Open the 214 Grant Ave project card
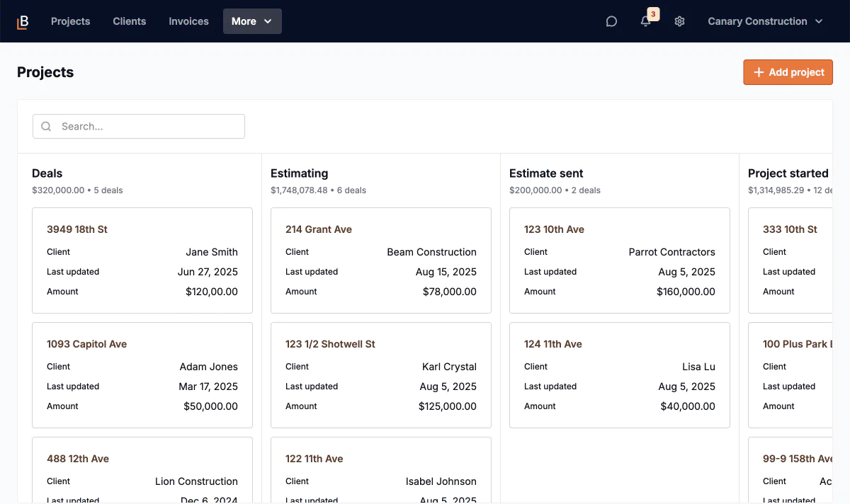Image resolution: width=850 pixels, height=504 pixels. pyautogui.click(x=381, y=260)
